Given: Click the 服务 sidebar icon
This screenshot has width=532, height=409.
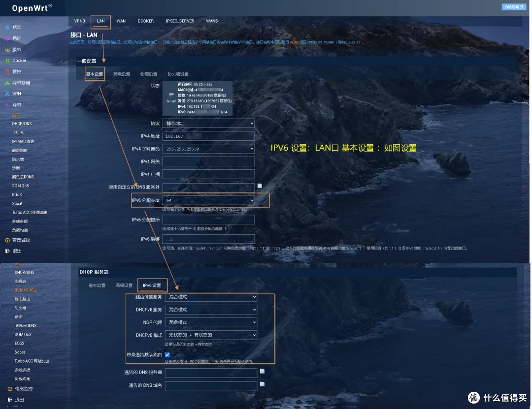Looking at the screenshot, I should pyautogui.click(x=7, y=50).
